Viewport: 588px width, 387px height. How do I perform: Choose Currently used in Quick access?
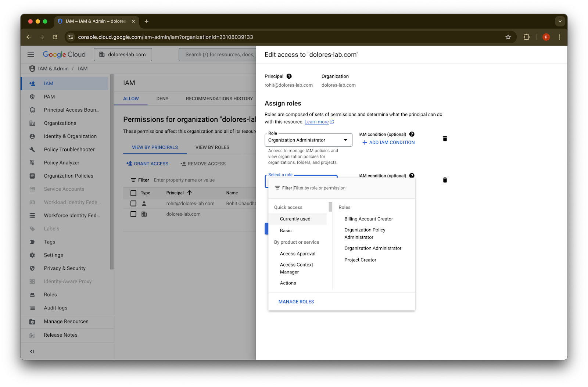pos(298,219)
